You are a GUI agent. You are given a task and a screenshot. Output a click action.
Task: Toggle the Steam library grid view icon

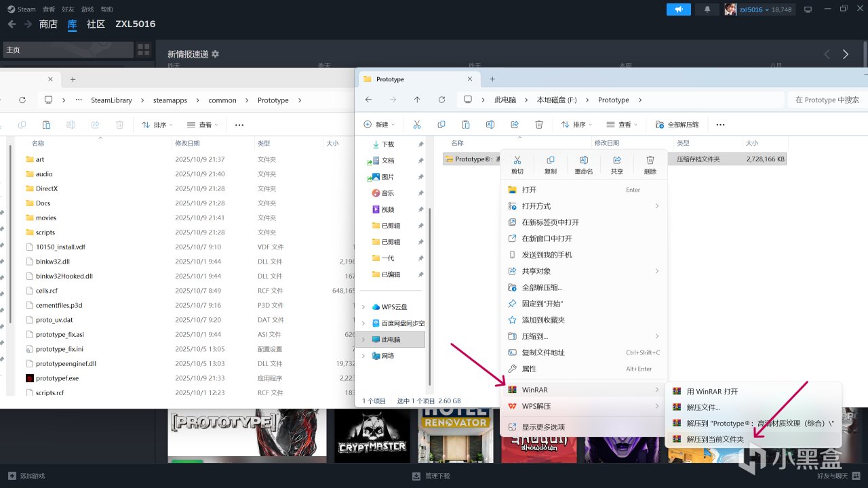click(x=143, y=49)
